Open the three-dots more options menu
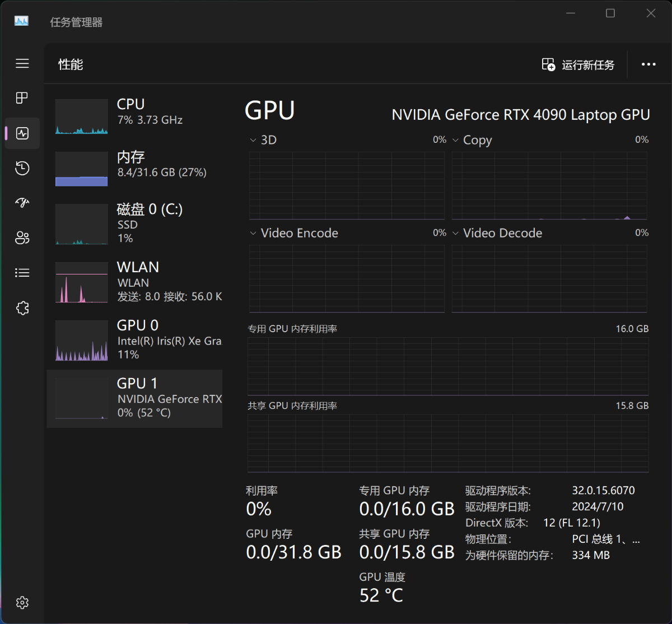This screenshot has width=672, height=624. 648,64
